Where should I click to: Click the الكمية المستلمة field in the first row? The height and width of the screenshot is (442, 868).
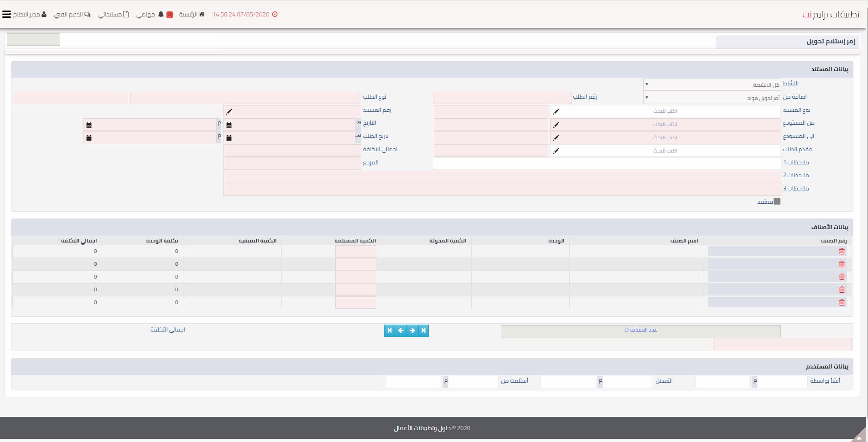pyautogui.click(x=355, y=252)
